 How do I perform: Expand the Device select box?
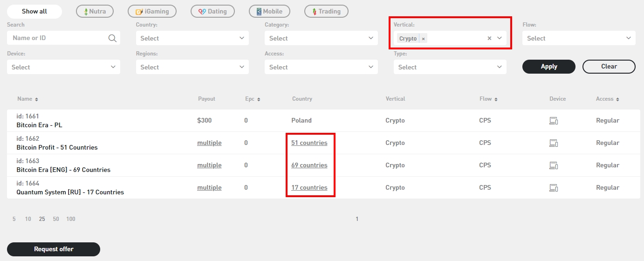63,67
